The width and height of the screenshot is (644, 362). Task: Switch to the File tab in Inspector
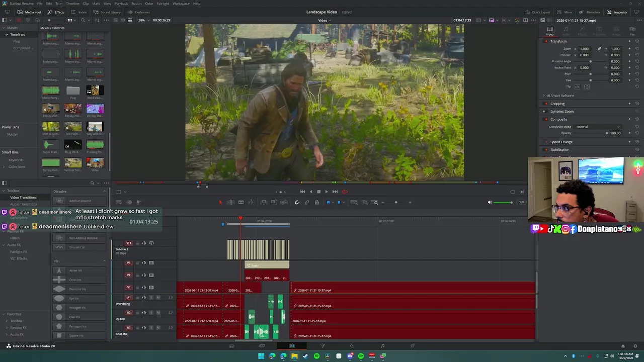[632, 31]
